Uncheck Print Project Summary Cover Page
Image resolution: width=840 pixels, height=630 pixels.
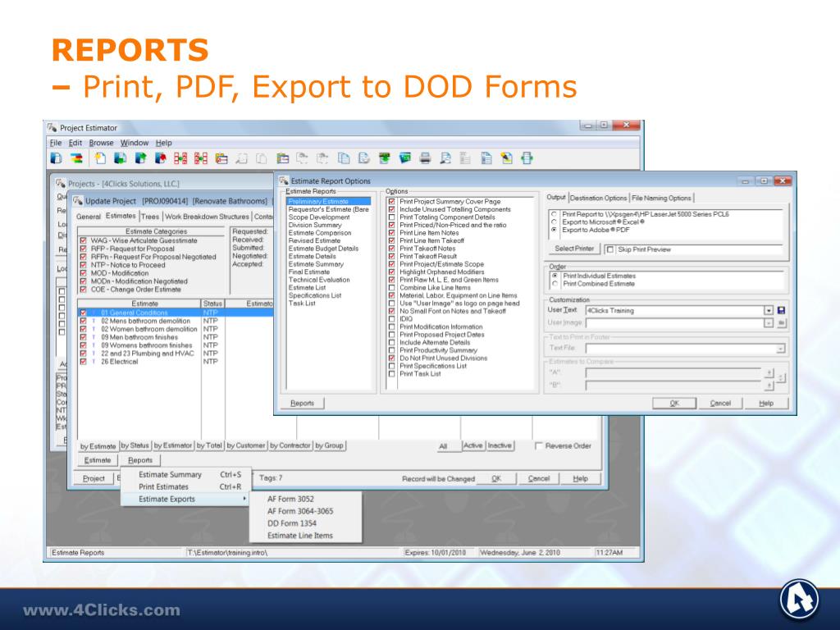[391, 202]
